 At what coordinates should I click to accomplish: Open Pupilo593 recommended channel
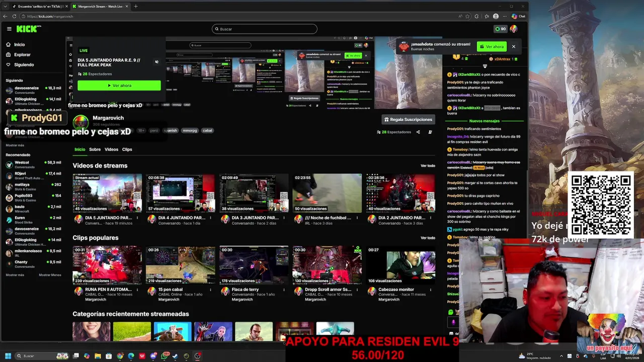point(33,198)
